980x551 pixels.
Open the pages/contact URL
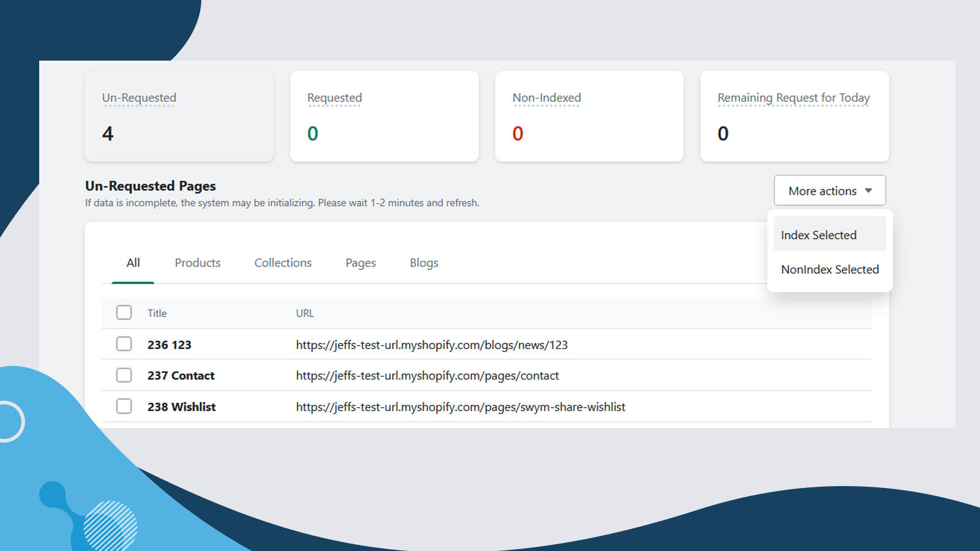click(428, 376)
